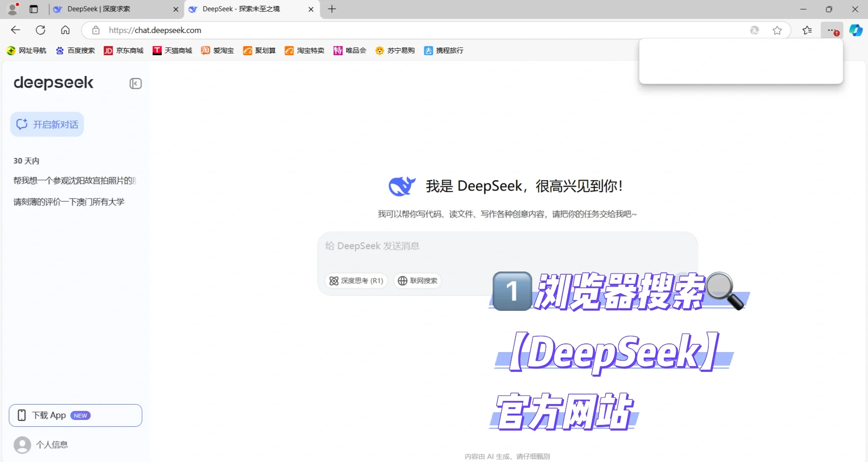Open the vertical tabs panel
The height and width of the screenshot is (462, 868).
click(33, 9)
